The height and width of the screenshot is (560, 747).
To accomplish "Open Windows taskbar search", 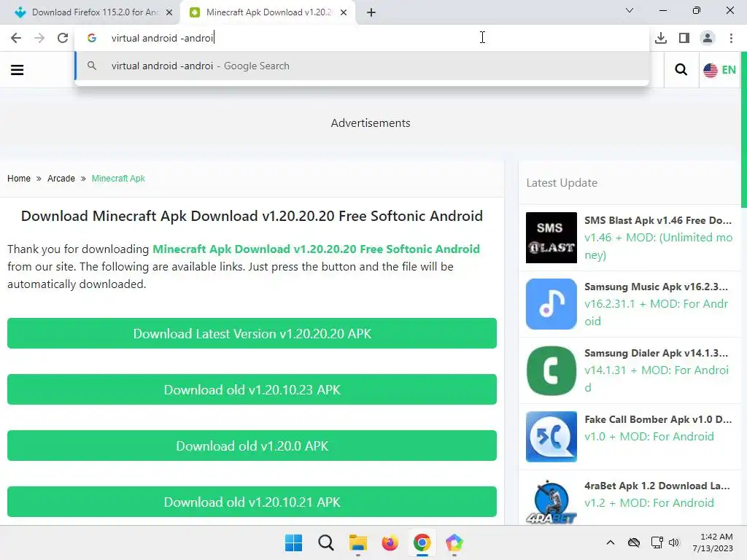I will tap(326, 542).
